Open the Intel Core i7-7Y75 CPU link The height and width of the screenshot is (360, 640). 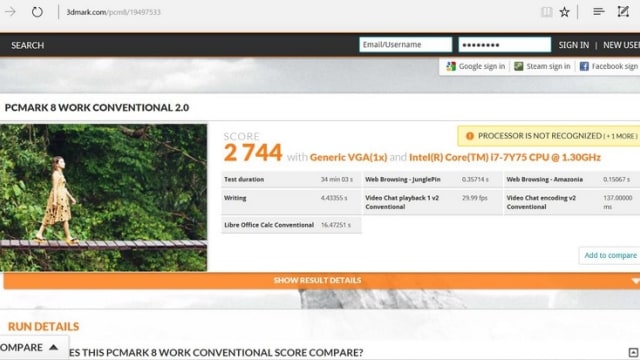(504, 158)
